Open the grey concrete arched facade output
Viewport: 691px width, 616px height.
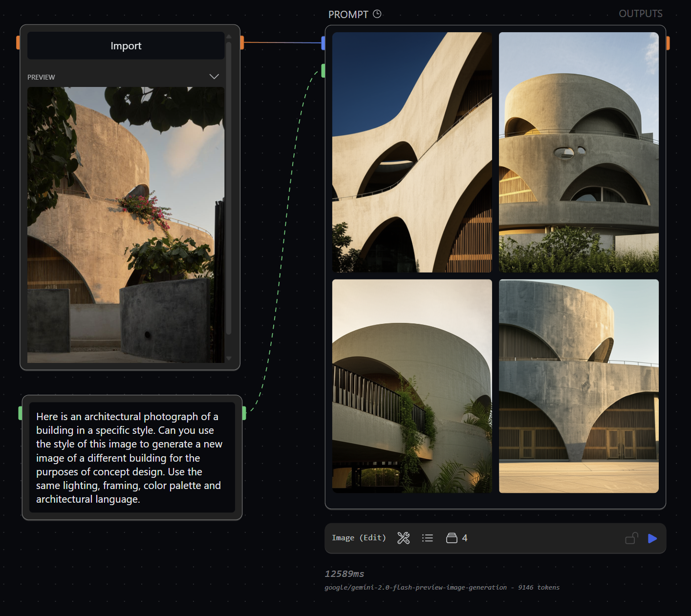579,386
